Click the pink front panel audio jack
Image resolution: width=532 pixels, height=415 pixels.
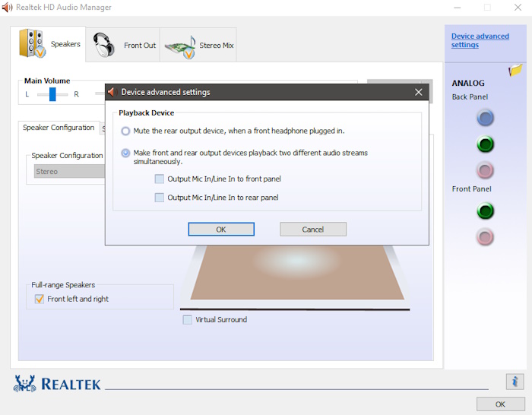coord(485,237)
